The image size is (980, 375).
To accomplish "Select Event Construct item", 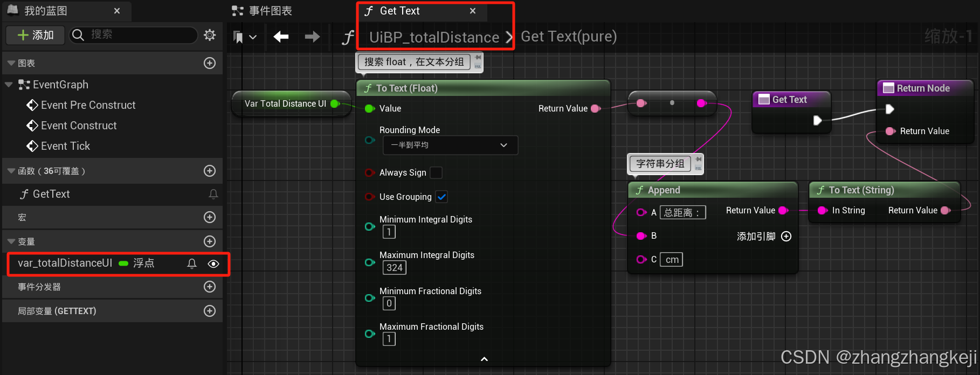I will pyautogui.click(x=79, y=126).
